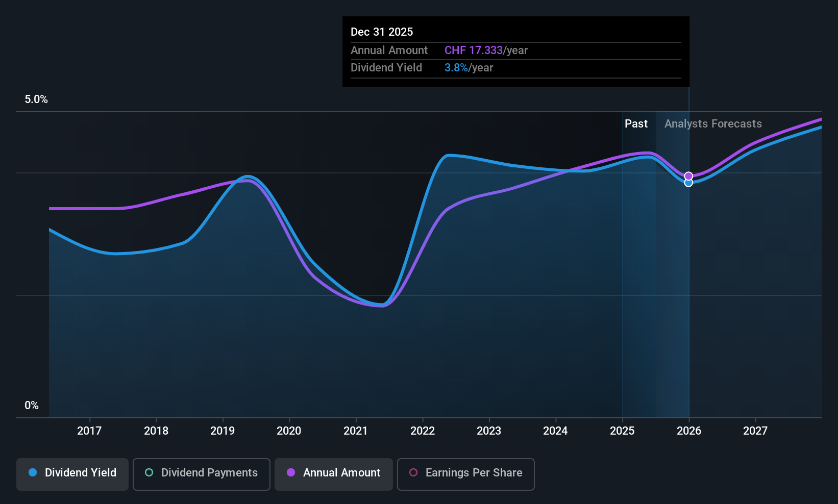
Task: Click the Dec 31 2025 tooltip date
Action: 382,32
